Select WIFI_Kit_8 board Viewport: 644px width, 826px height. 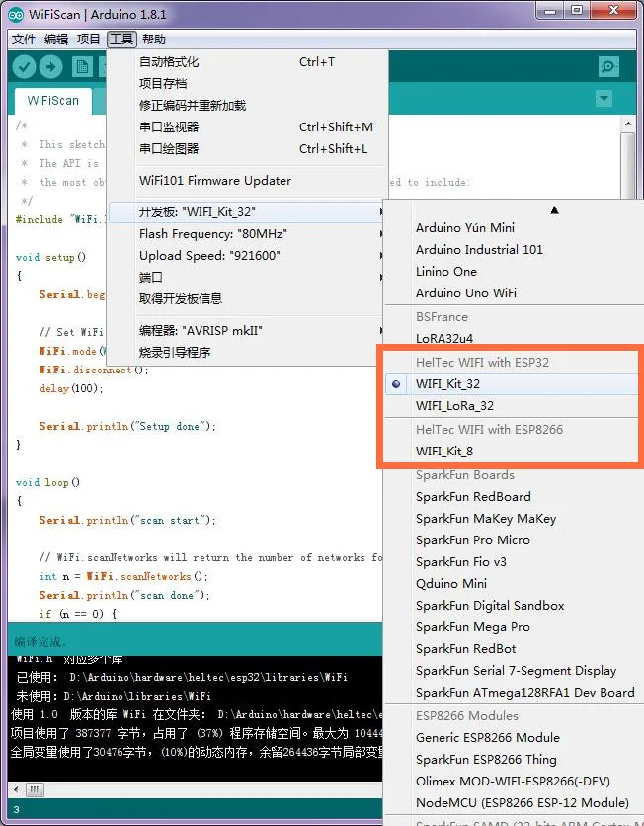[514, 452]
